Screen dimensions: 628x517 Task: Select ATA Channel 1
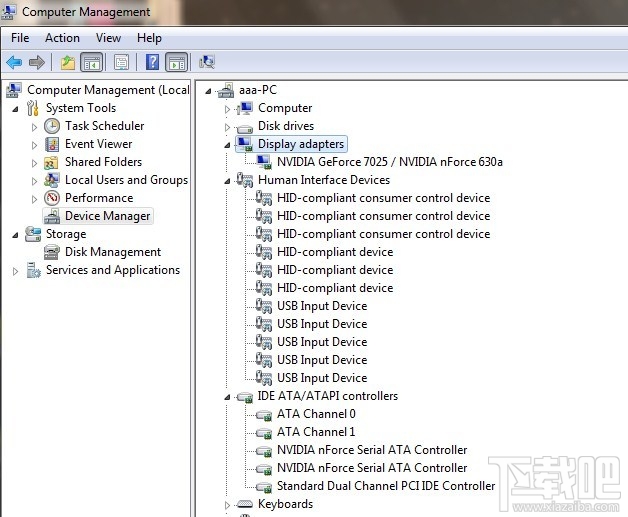point(316,432)
